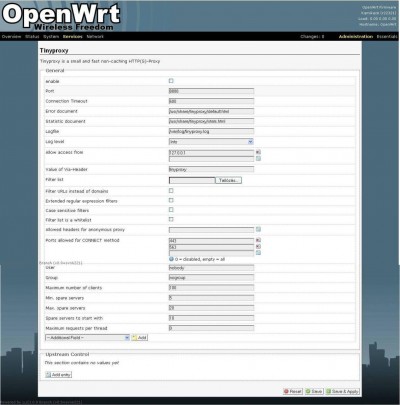The image size is (400, 405).
Task: Click the Tinyproxy page heading
Action: (x=54, y=51)
